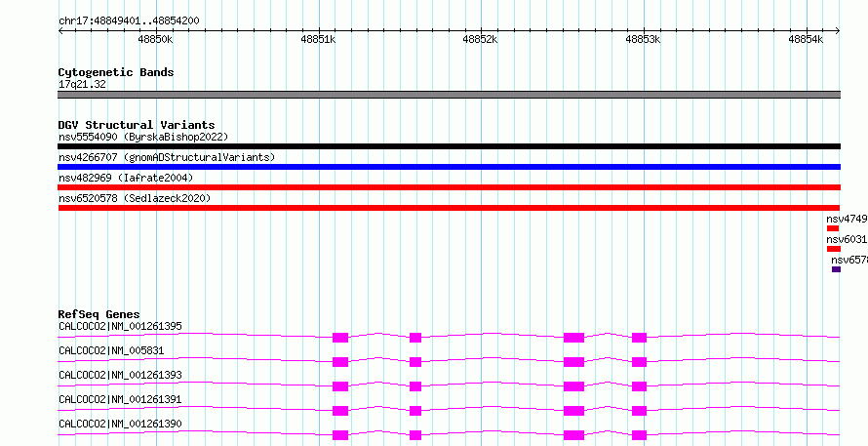Click the 17q21.32 band label
The height and width of the screenshot is (446, 868).
pos(83,85)
